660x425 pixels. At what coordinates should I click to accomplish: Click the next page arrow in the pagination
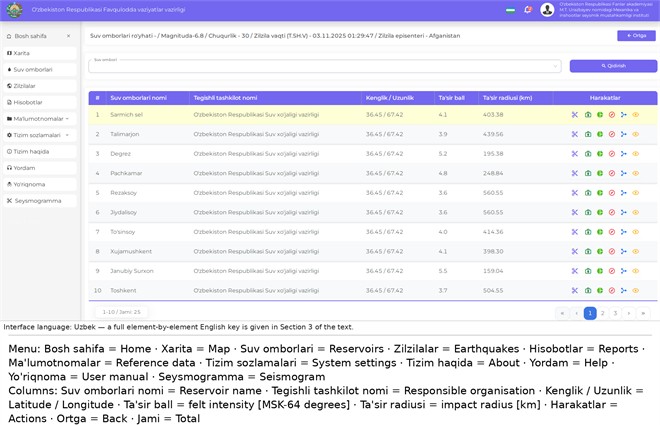pos(629,313)
